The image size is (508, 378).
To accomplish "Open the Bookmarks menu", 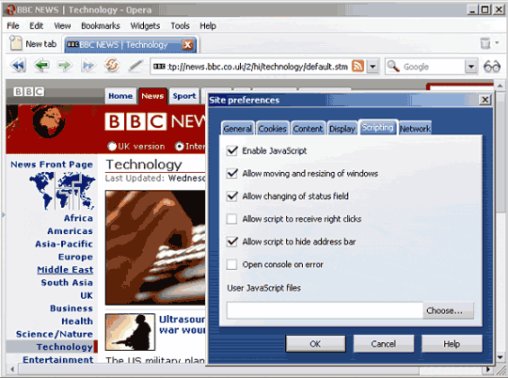I will 100,26.
